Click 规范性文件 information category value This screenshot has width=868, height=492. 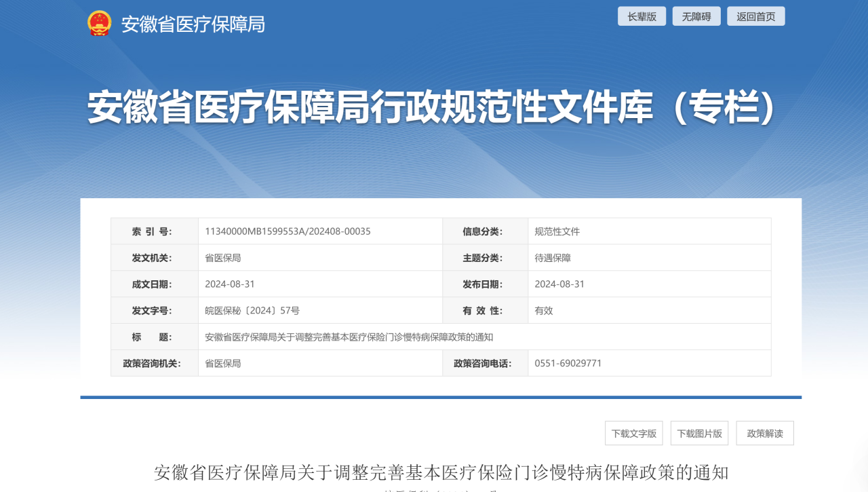(557, 231)
